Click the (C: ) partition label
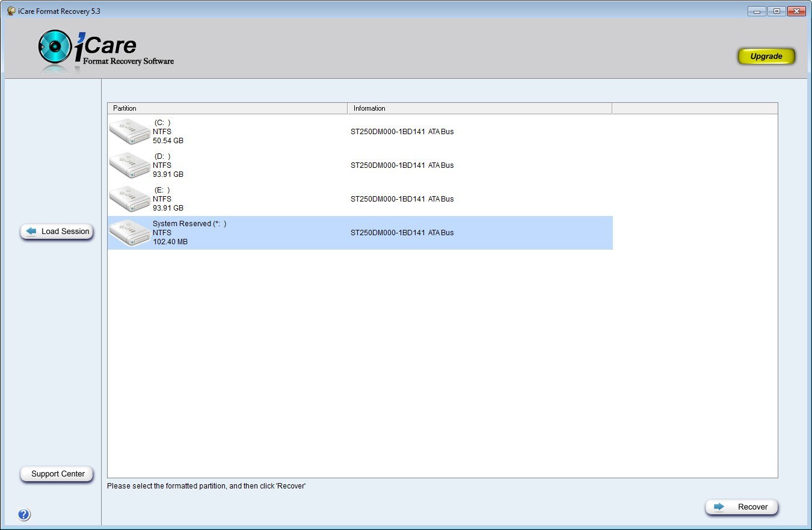The image size is (812, 530). [162, 123]
